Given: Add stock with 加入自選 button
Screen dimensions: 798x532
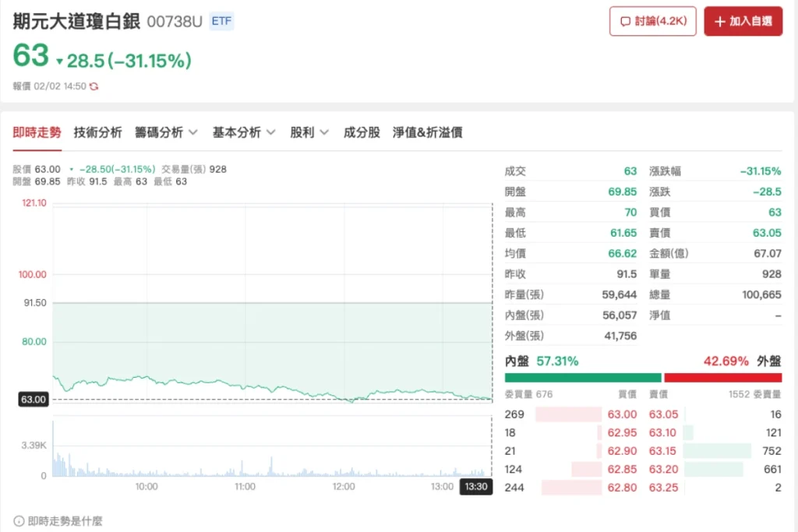Looking at the screenshot, I should (x=743, y=21).
